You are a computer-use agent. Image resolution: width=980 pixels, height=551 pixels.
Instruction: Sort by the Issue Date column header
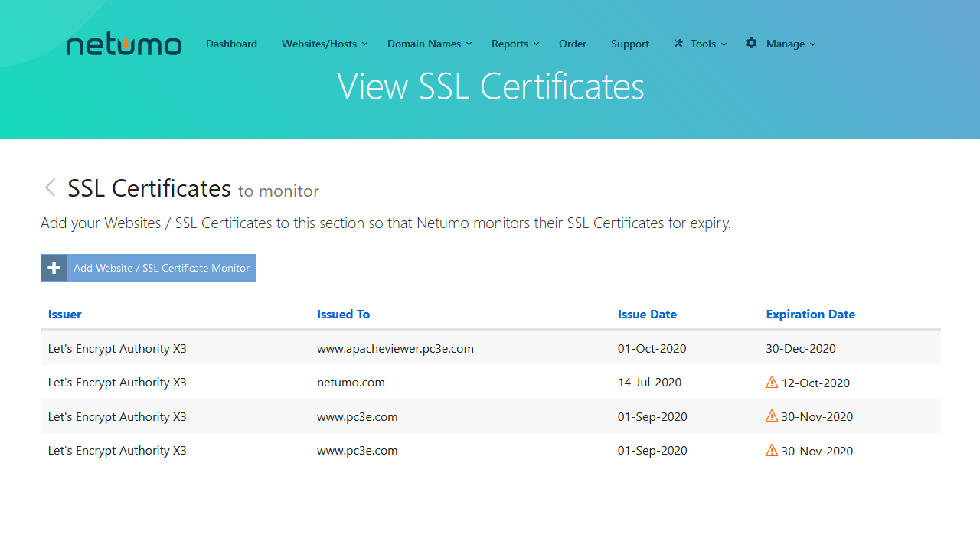point(647,315)
